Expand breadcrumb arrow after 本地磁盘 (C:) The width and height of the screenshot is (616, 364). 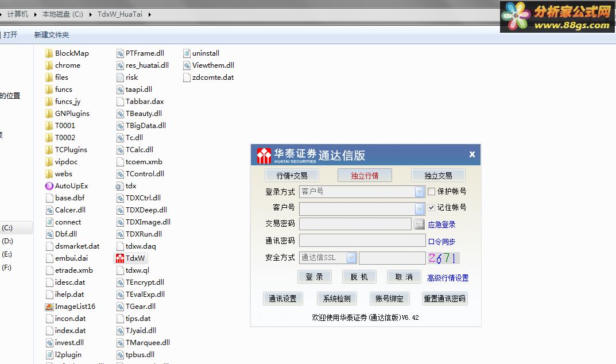[x=90, y=14]
